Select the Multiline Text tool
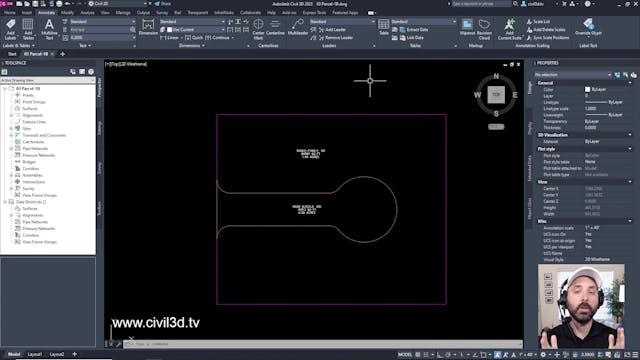This screenshot has width=640, height=360. (49, 29)
